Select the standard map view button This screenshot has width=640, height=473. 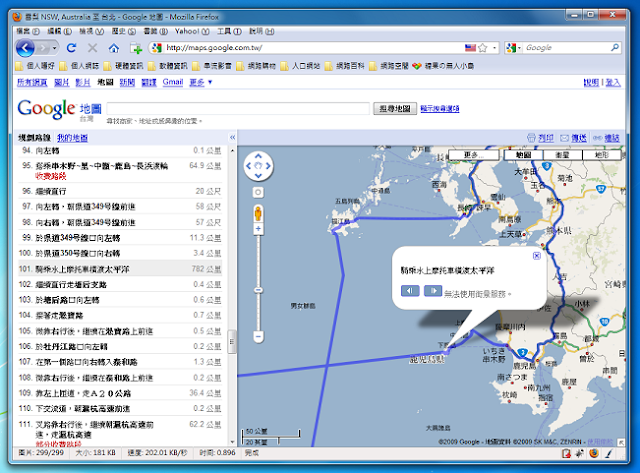[x=524, y=155]
